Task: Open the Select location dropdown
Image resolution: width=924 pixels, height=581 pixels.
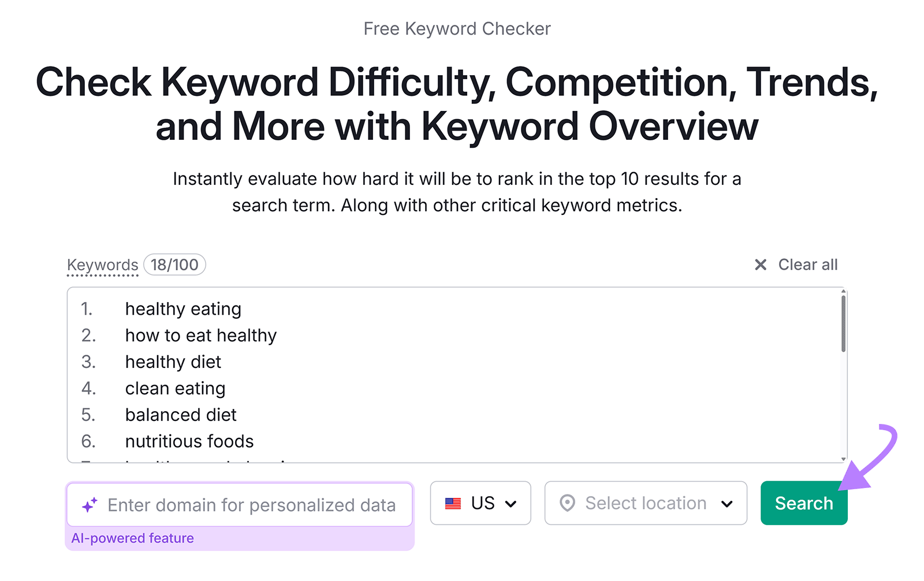Action: [x=645, y=503]
